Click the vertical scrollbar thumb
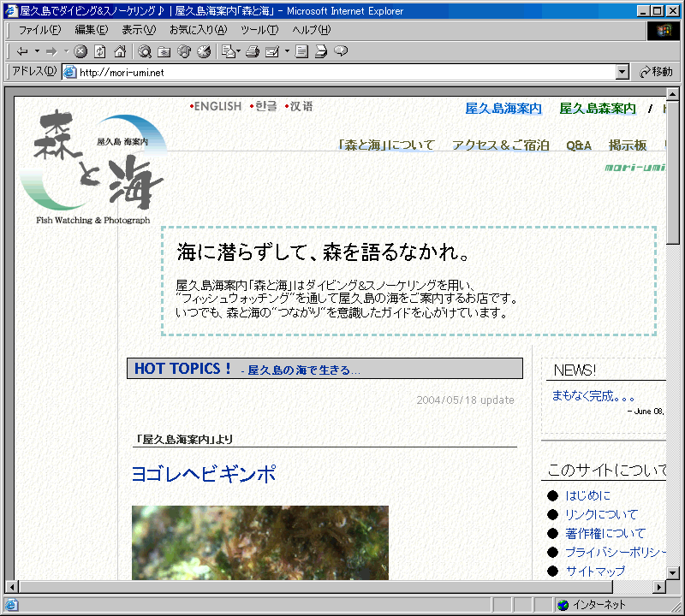Viewport: 685px width, 616px height. (x=673, y=173)
